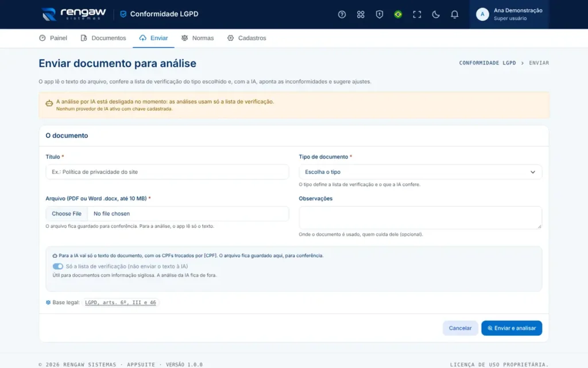
Task: Click the ENVIAR breadcrumb text
Action: 539,63
